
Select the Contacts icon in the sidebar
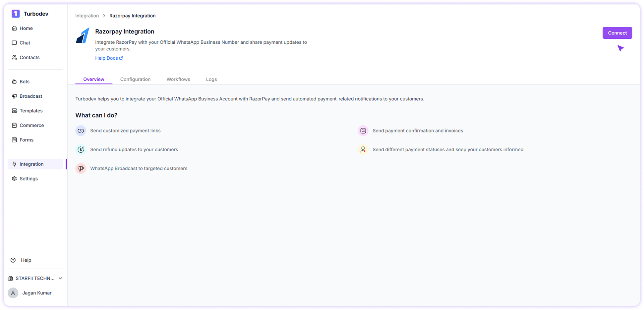[14, 57]
